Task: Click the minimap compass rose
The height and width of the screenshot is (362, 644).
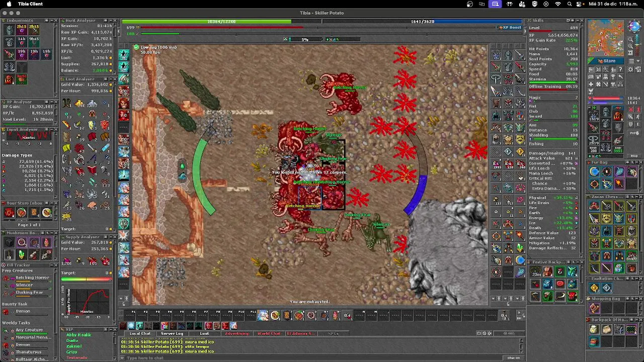Action: [x=634, y=26]
